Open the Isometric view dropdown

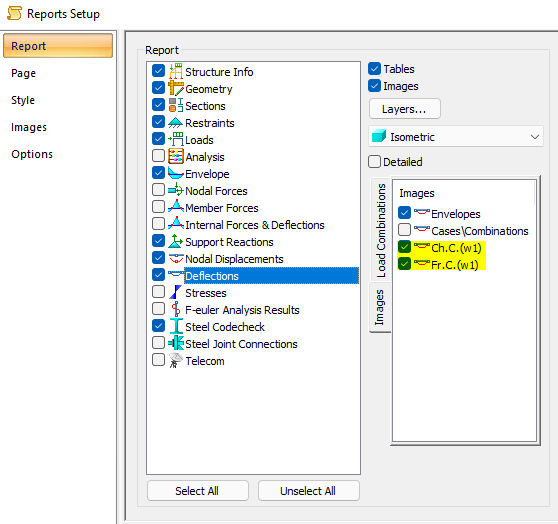[x=456, y=136]
